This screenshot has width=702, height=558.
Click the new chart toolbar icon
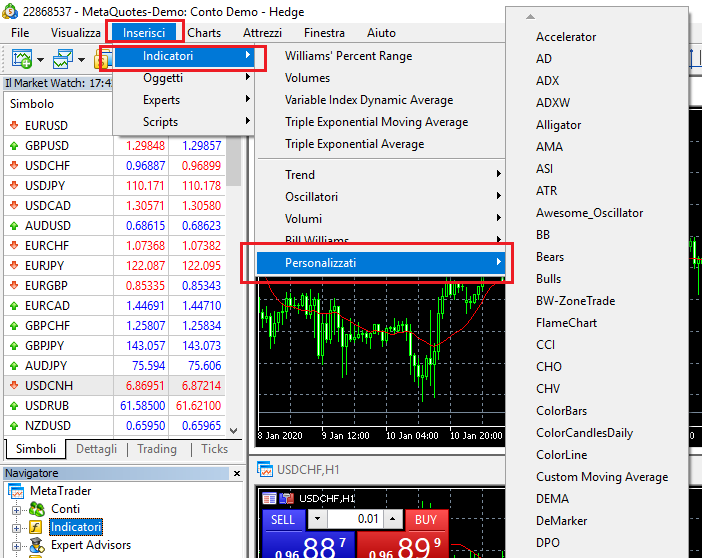(21, 59)
